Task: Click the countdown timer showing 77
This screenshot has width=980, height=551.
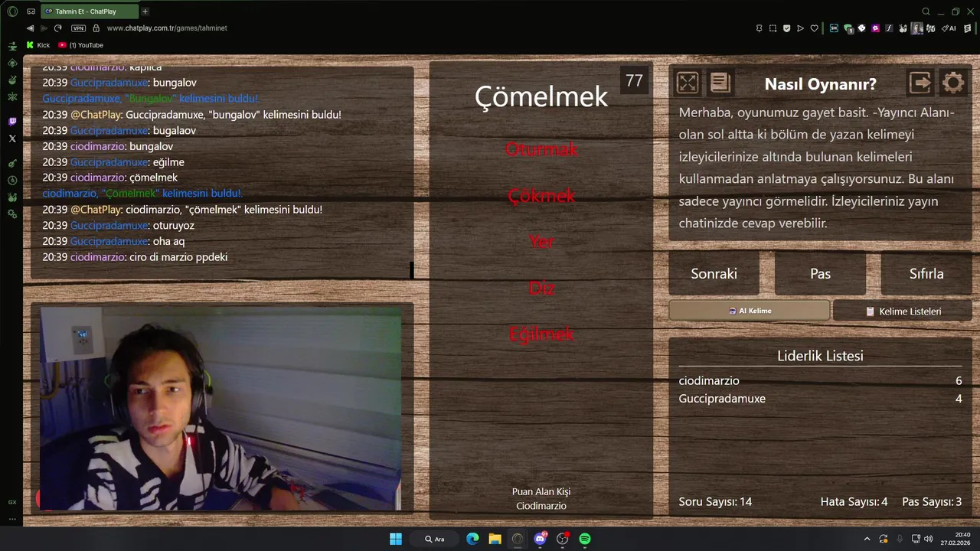Action: [x=634, y=80]
